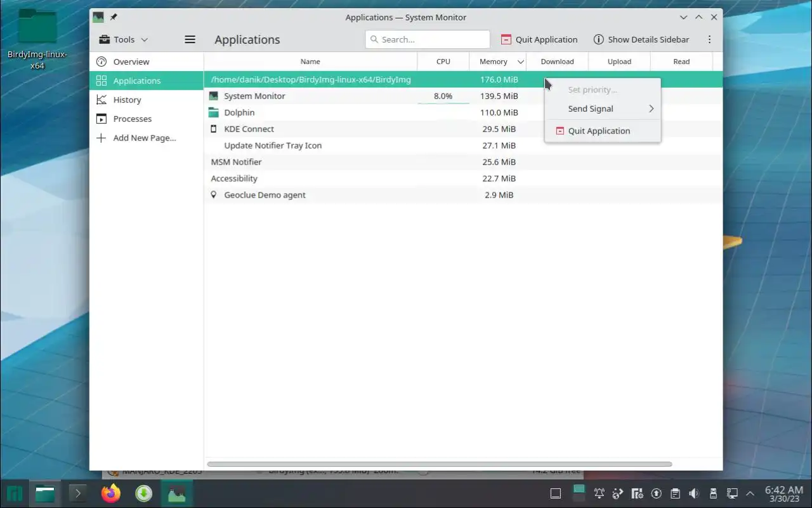The height and width of the screenshot is (508, 812).
Task: Click the show desktop tray icon
Action: [556, 493]
